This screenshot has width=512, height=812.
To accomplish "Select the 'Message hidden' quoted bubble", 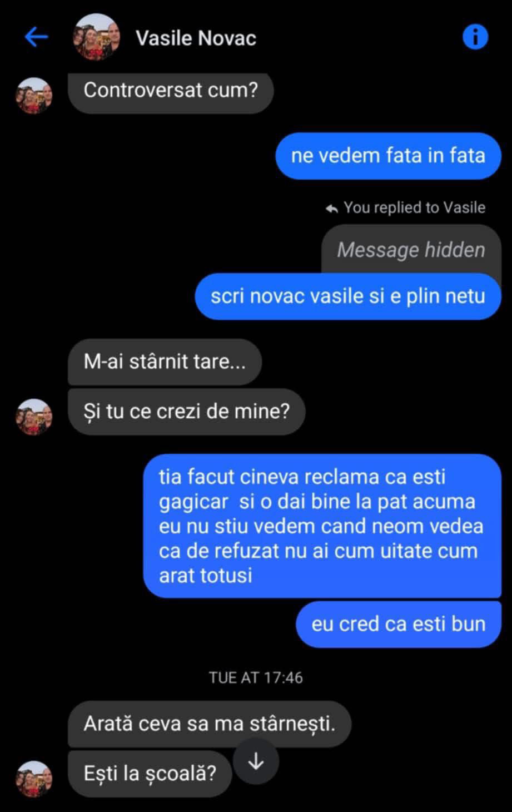I will (411, 249).
